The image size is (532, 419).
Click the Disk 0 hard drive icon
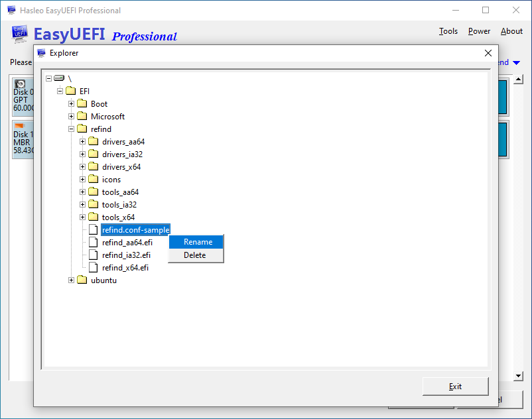click(x=20, y=84)
